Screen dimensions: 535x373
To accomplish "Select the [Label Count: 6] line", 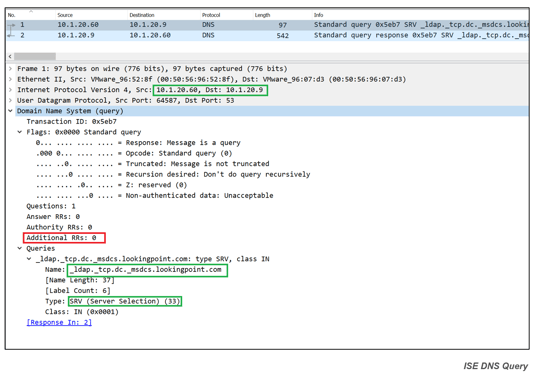I will coord(77,291).
